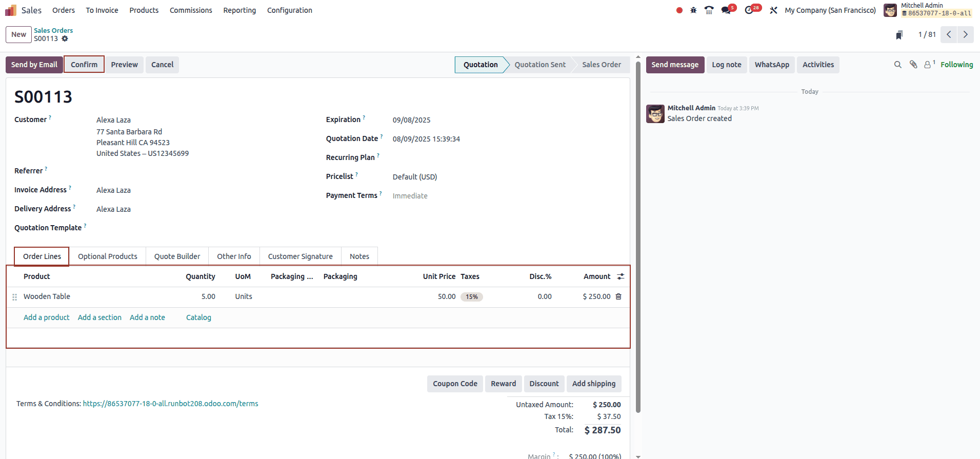The height and width of the screenshot is (459, 980).
Task: Open attachments via the paperclip icon
Action: (913, 65)
